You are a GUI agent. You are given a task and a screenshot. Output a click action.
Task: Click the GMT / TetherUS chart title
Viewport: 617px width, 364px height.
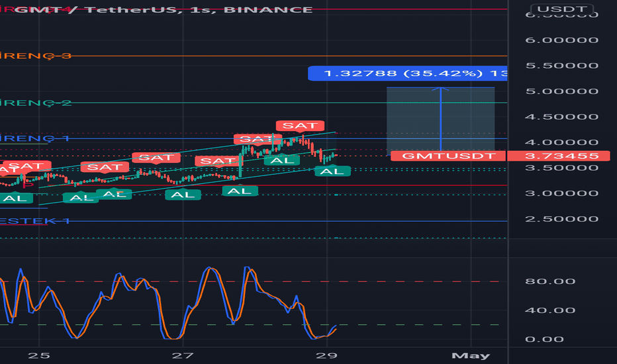164,9
